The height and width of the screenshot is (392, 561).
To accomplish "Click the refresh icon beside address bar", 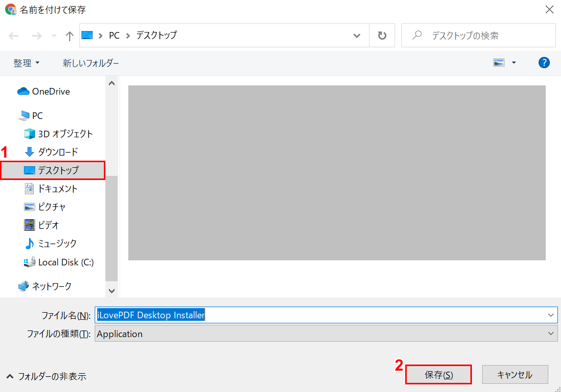I will pos(382,36).
